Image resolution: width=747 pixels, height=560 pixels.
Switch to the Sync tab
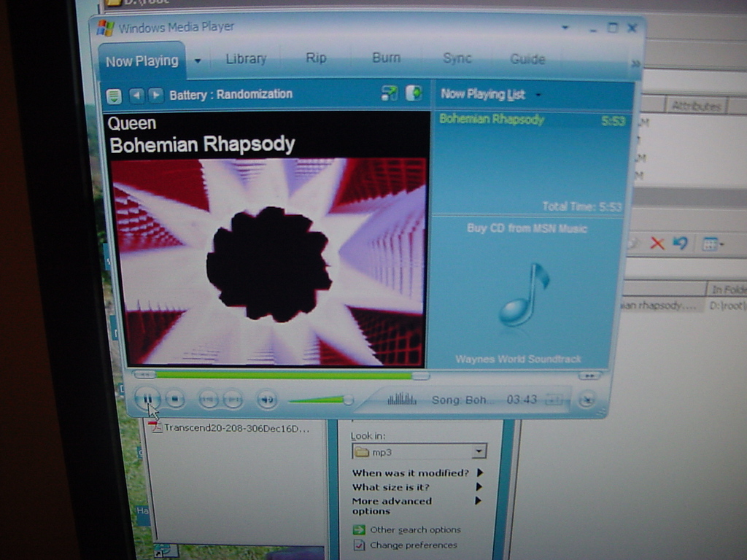point(457,58)
